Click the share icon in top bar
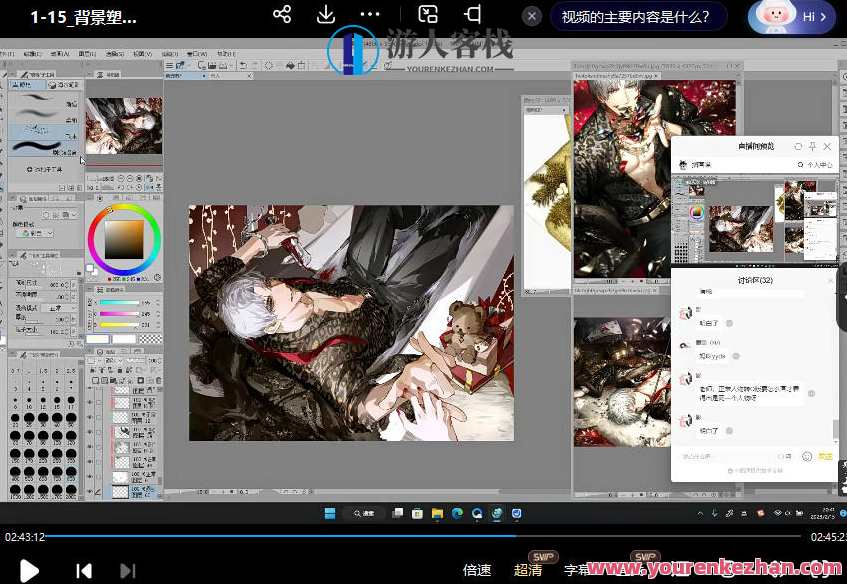 [282, 15]
